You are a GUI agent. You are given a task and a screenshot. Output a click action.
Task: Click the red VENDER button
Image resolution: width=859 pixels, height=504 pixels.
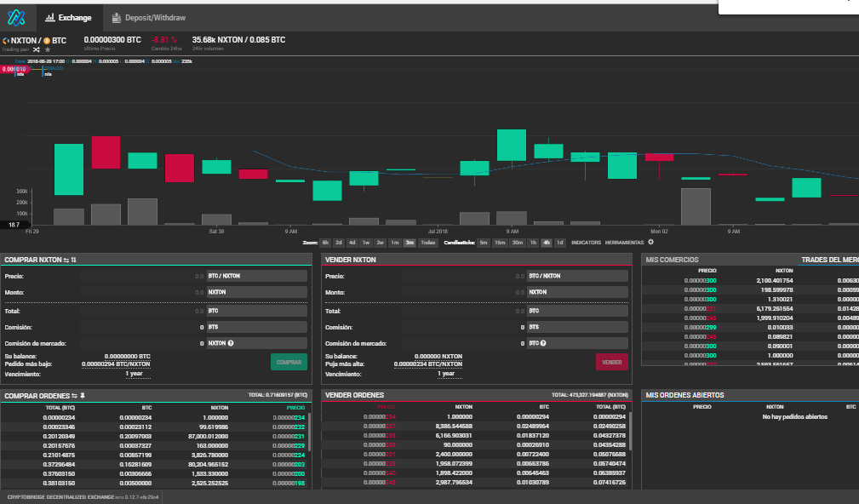(x=612, y=362)
